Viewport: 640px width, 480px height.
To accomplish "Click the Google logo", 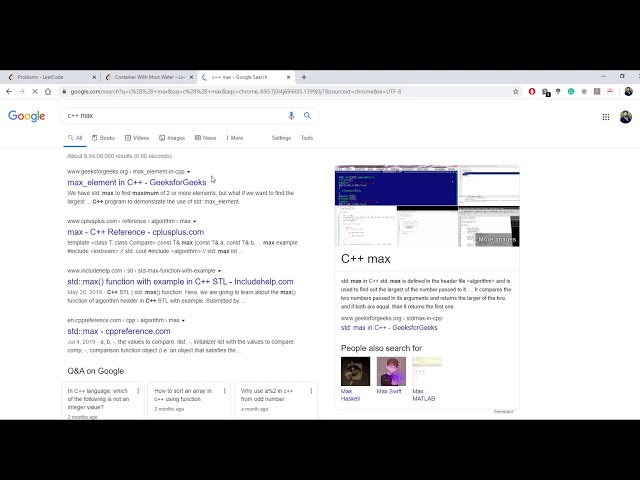I will point(27,116).
